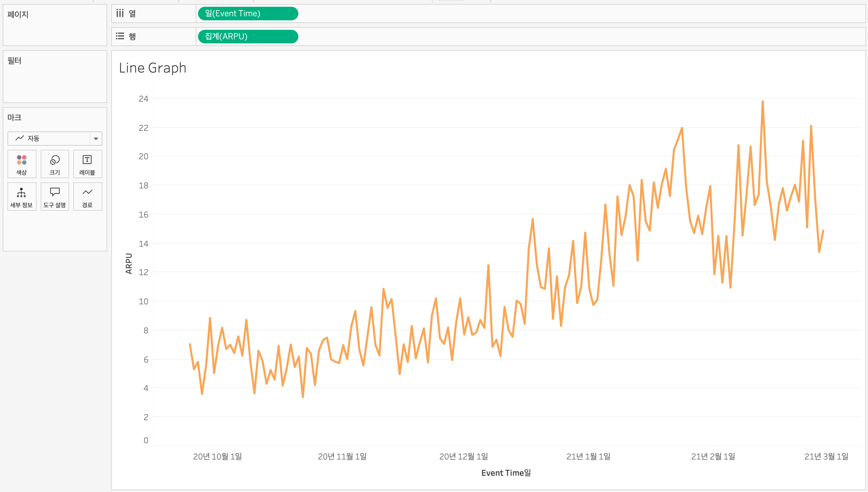Click the 20년 11월 1일 axis label
The width and height of the screenshot is (868, 492).
tap(342, 456)
